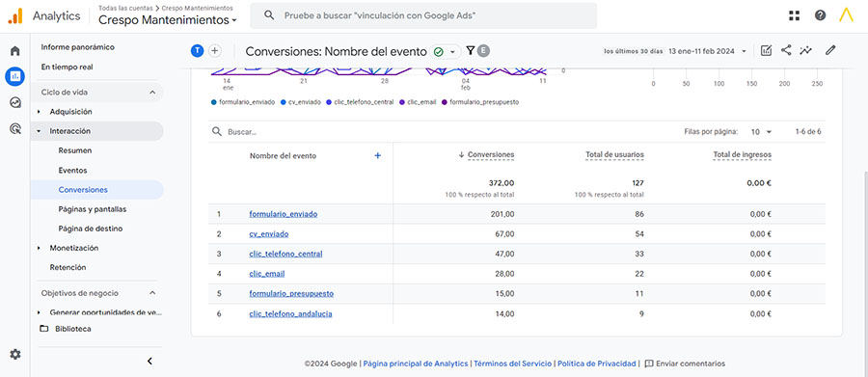The width and height of the screenshot is (868, 377).
Task: Toggle formulario_enviado legend color dot
Action: [214, 102]
